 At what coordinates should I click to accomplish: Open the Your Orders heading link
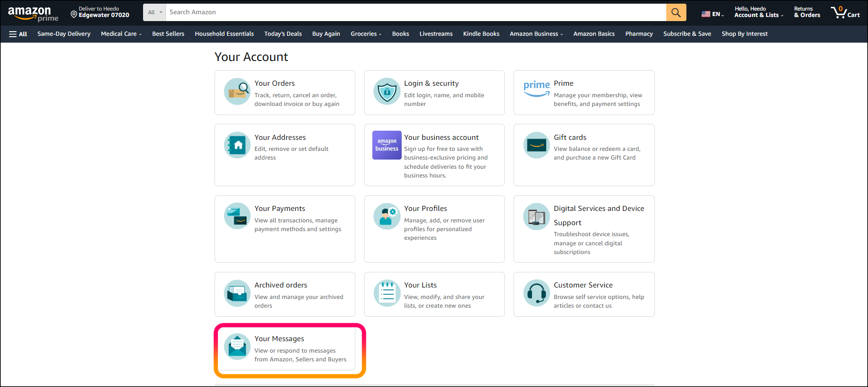275,83
